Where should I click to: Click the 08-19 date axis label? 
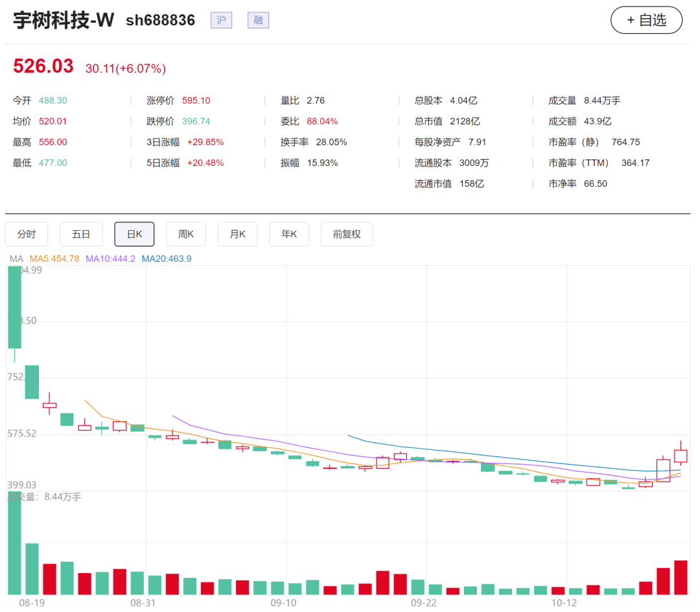click(32, 603)
